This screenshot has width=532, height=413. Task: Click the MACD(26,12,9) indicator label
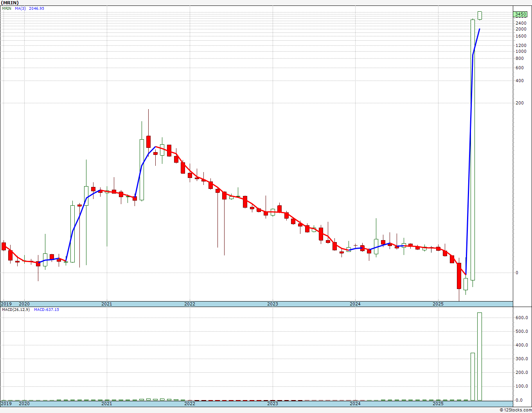tap(16, 309)
